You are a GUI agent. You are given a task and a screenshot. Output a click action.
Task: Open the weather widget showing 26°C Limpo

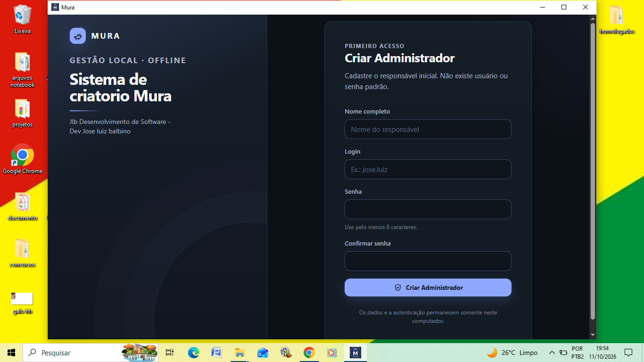(512, 353)
